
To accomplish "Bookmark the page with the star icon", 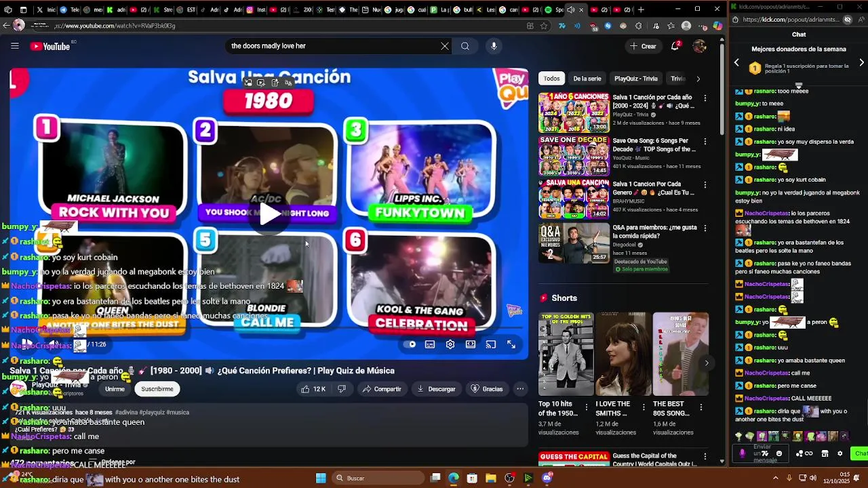I will (544, 26).
